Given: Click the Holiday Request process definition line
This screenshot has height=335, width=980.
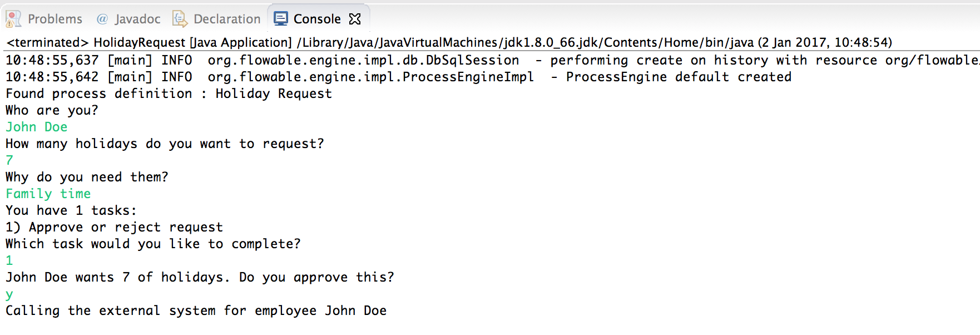Looking at the screenshot, I should [x=167, y=93].
